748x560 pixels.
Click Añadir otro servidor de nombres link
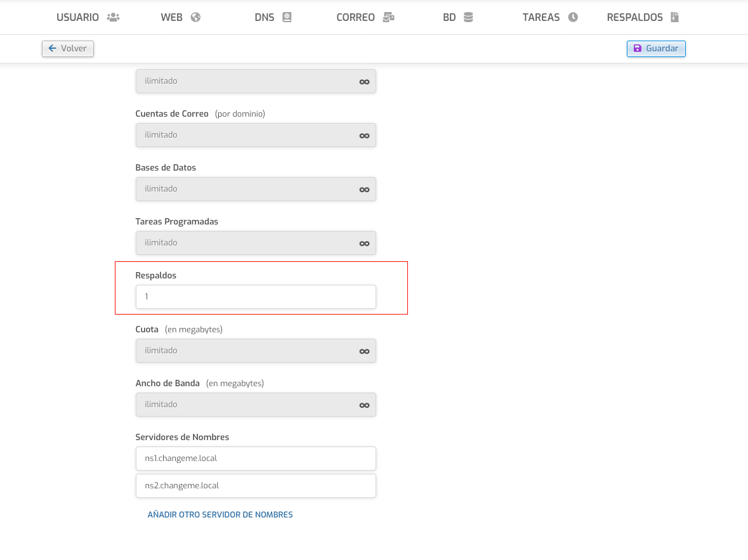click(220, 515)
